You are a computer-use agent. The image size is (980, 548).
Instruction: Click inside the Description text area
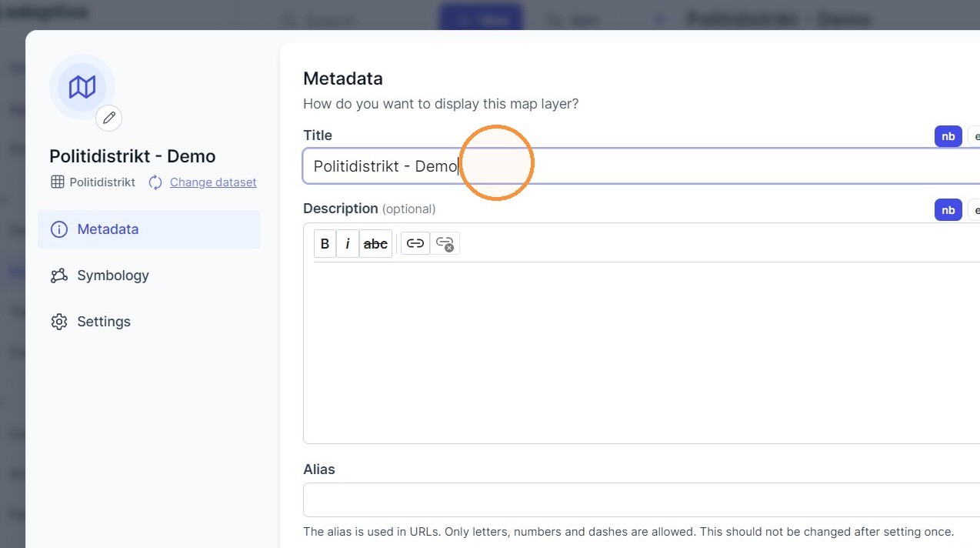642,352
